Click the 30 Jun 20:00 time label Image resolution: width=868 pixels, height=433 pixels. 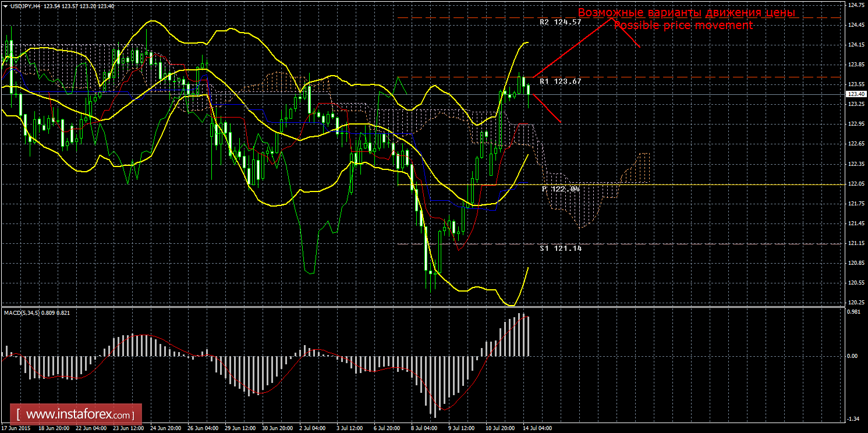(x=278, y=428)
